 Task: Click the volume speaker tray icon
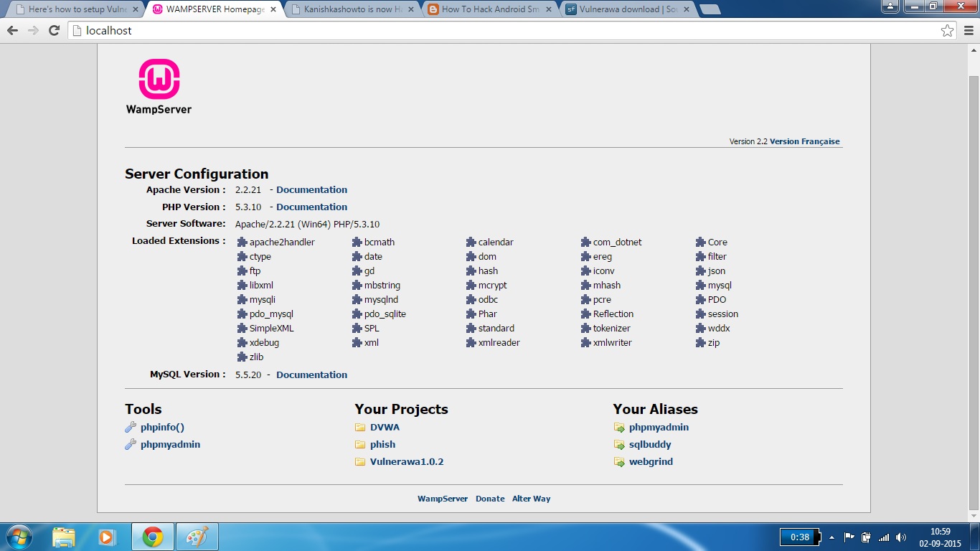pyautogui.click(x=901, y=537)
